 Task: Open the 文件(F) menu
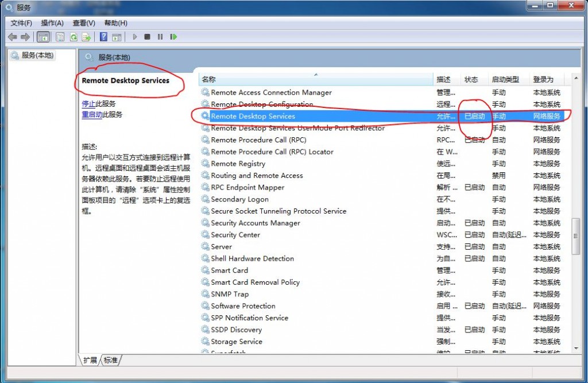[x=21, y=23]
